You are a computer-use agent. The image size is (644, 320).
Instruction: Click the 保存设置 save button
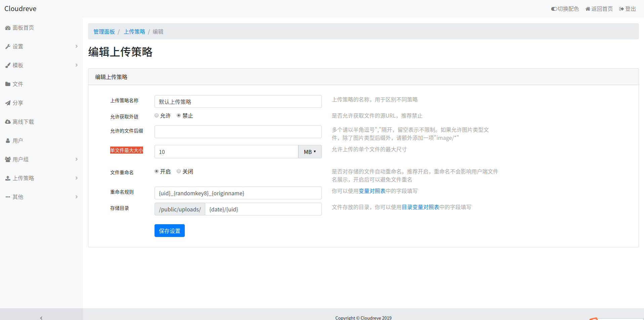[x=169, y=231]
